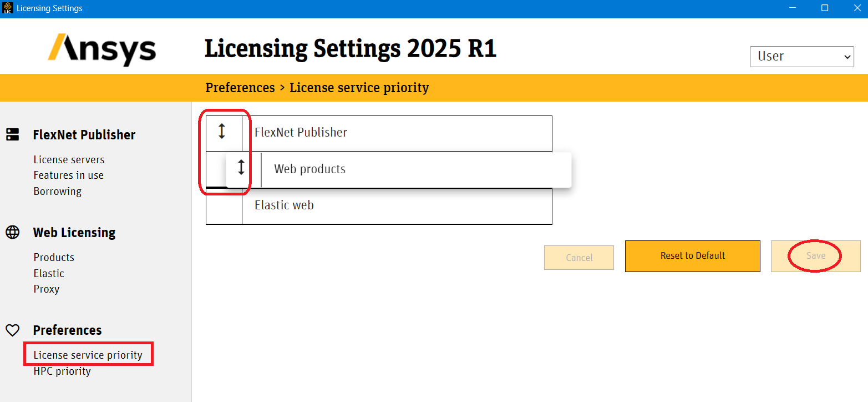868x402 pixels.
Task: Select License service priority in sidebar
Action: point(88,355)
